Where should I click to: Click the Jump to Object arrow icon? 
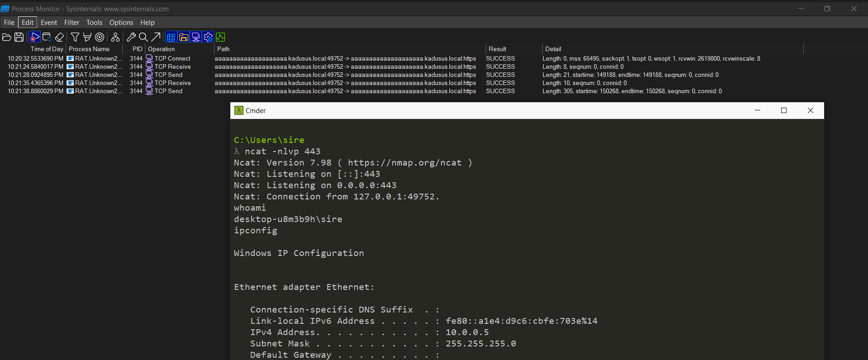[x=156, y=37]
